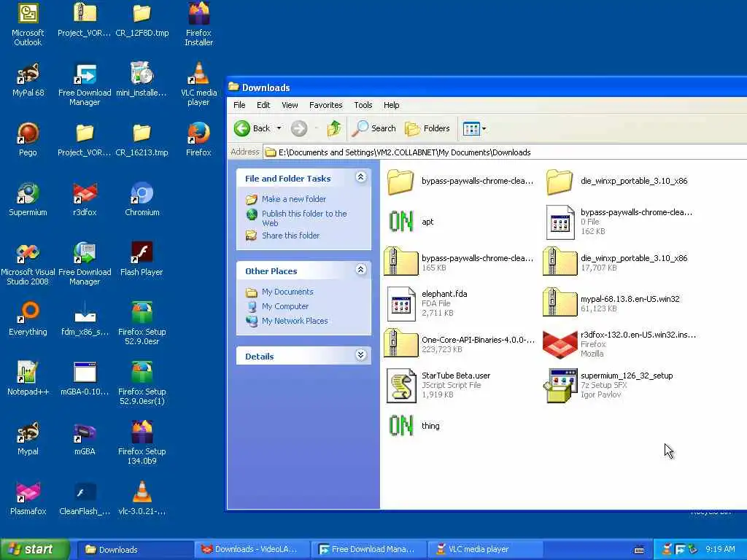This screenshot has height=560, width=747.
Task: Select the Everything desktop shortcut
Action: pos(28,319)
